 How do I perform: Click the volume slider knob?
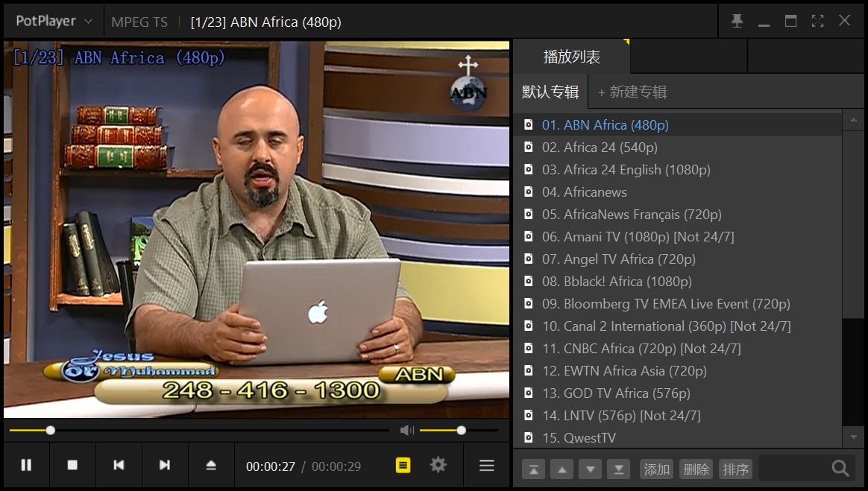[461, 430]
